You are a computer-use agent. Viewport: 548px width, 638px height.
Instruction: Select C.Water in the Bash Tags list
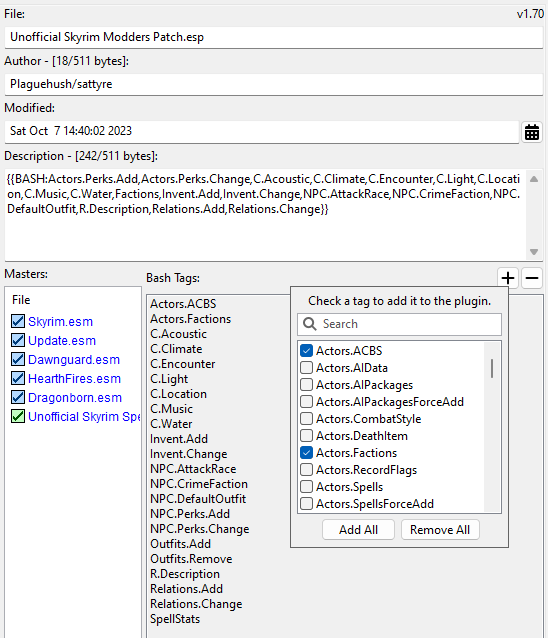click(x=171, y=424)
